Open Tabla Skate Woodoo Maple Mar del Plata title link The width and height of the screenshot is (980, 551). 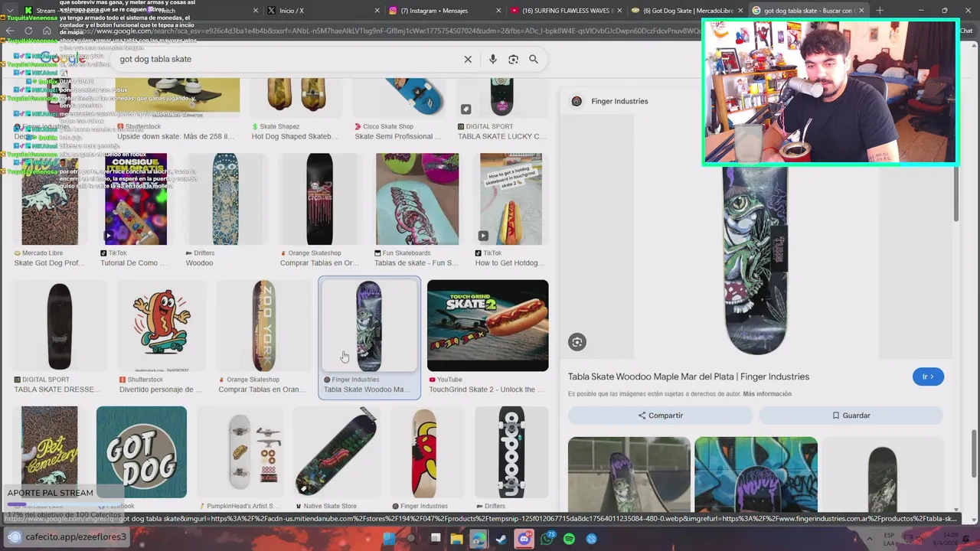[688, 377]
